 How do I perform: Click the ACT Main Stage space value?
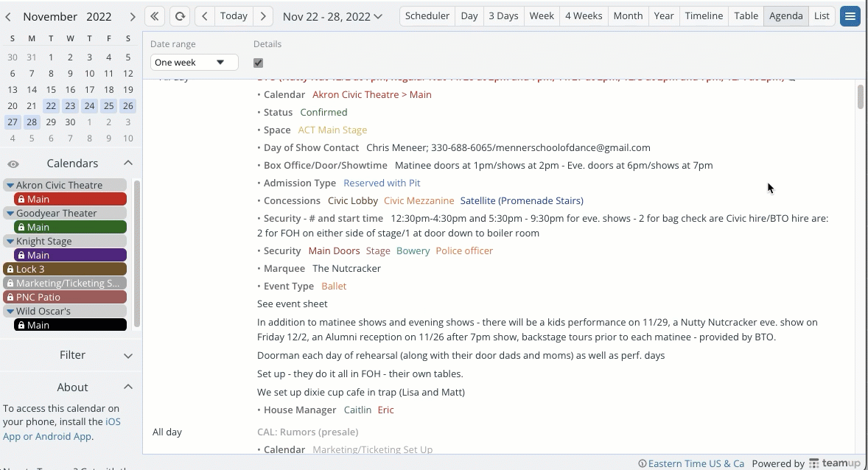[x=333, y=130]
